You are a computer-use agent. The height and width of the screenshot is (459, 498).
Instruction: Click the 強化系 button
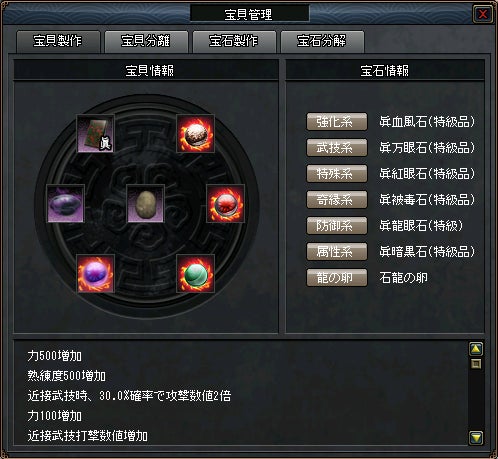click(337, 122)
